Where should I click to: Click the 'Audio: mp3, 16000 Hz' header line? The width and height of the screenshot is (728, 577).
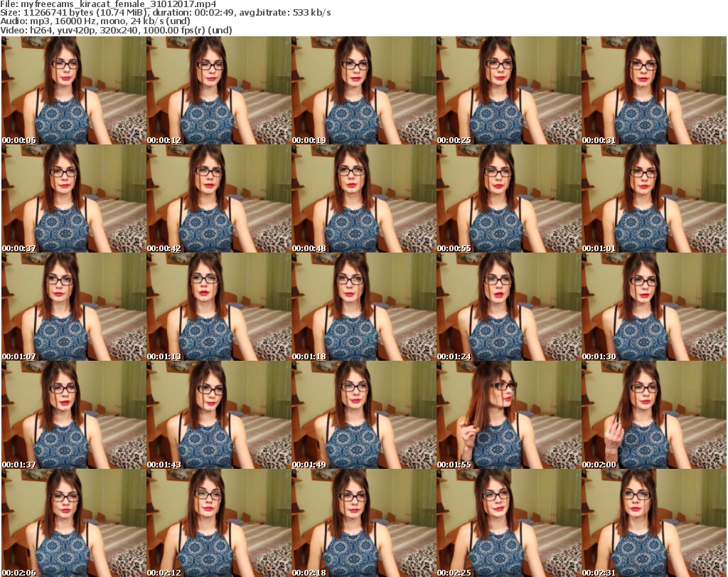click(95, 21)
